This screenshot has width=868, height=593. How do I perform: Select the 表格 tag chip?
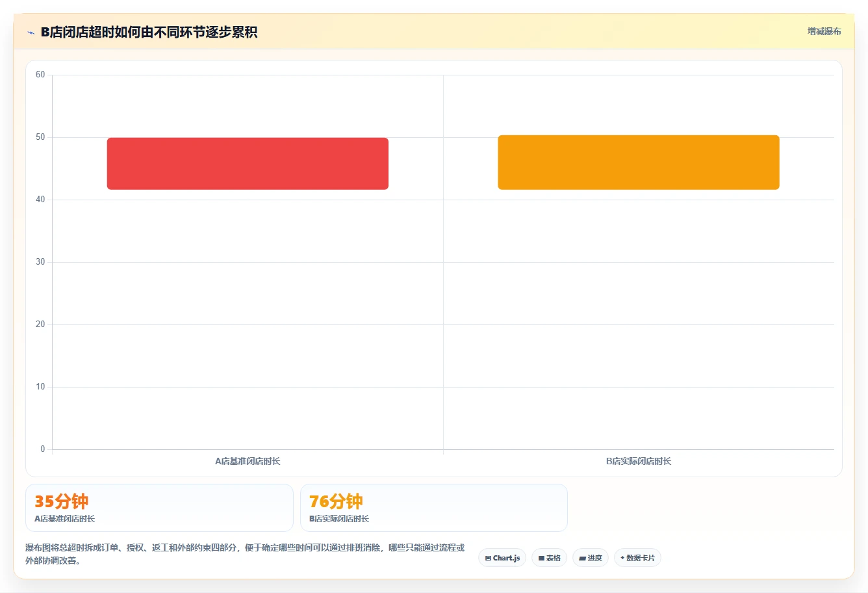550,558
